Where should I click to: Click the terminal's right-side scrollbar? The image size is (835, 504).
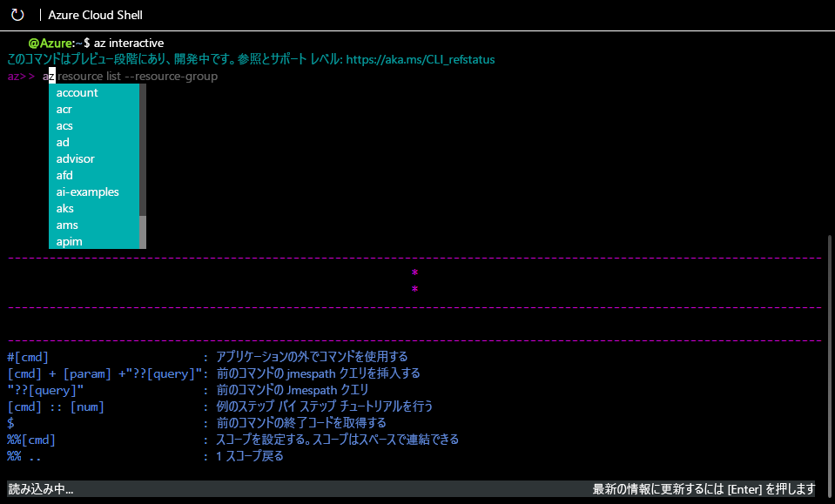coord(829,348)
